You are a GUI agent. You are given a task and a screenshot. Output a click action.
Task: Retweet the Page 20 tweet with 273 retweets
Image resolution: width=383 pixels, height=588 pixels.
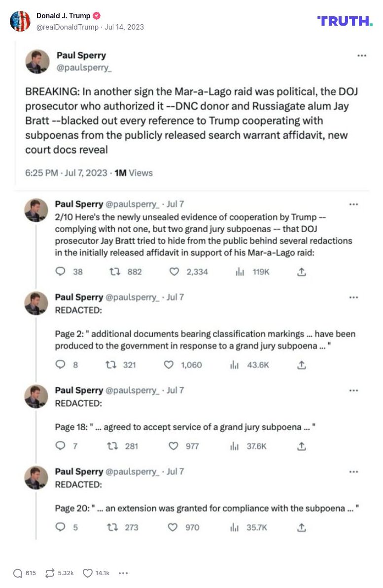(112, 527)
